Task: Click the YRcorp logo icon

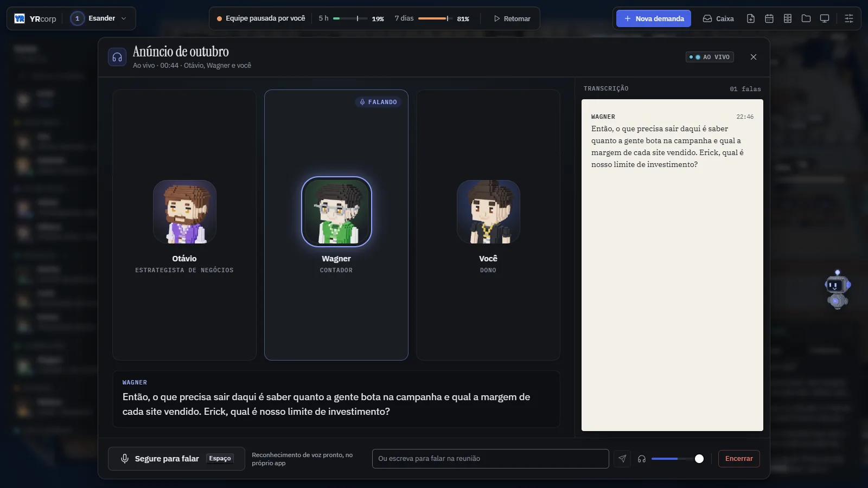Action: [x=20, y=18]
